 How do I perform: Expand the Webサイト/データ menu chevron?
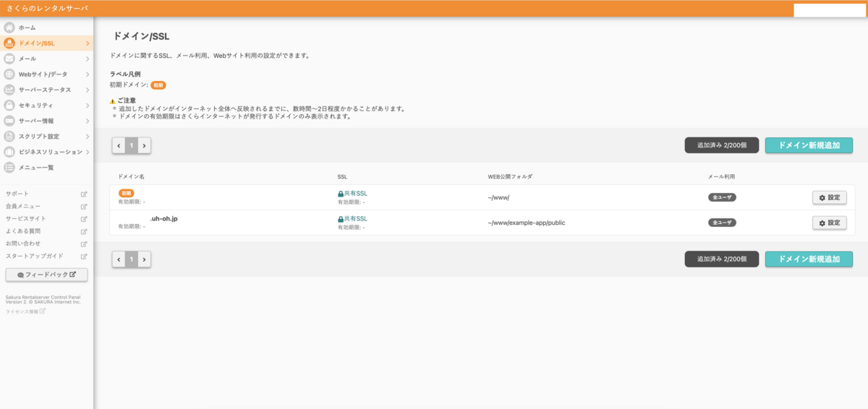[88, 74]
